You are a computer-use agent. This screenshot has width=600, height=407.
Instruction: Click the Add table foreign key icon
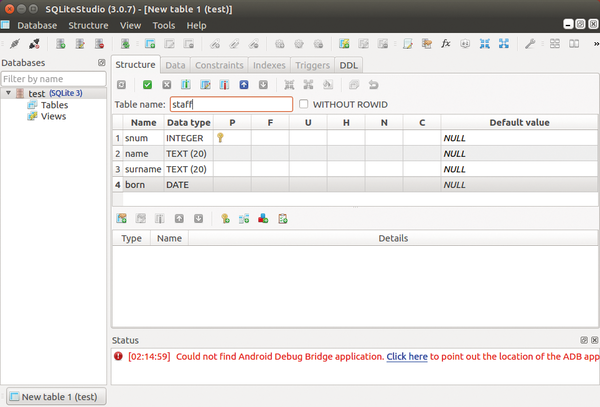click(x=244, y=218)
